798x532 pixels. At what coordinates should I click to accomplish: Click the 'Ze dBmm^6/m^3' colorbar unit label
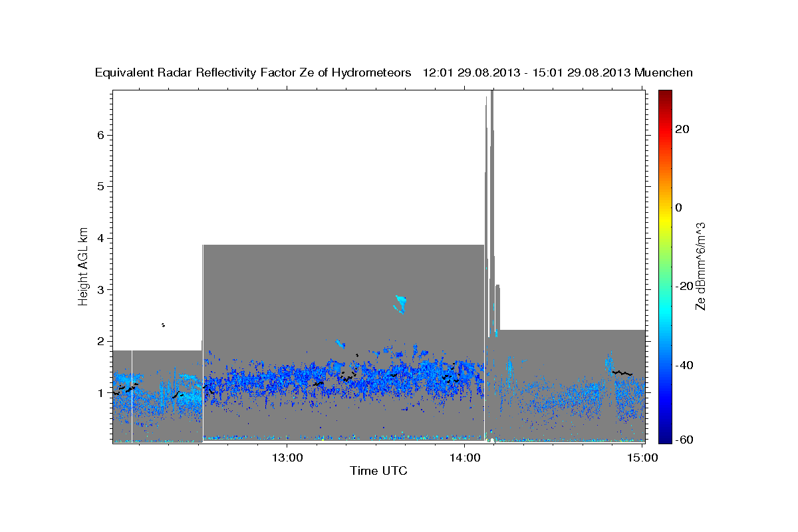pos(700,266)
